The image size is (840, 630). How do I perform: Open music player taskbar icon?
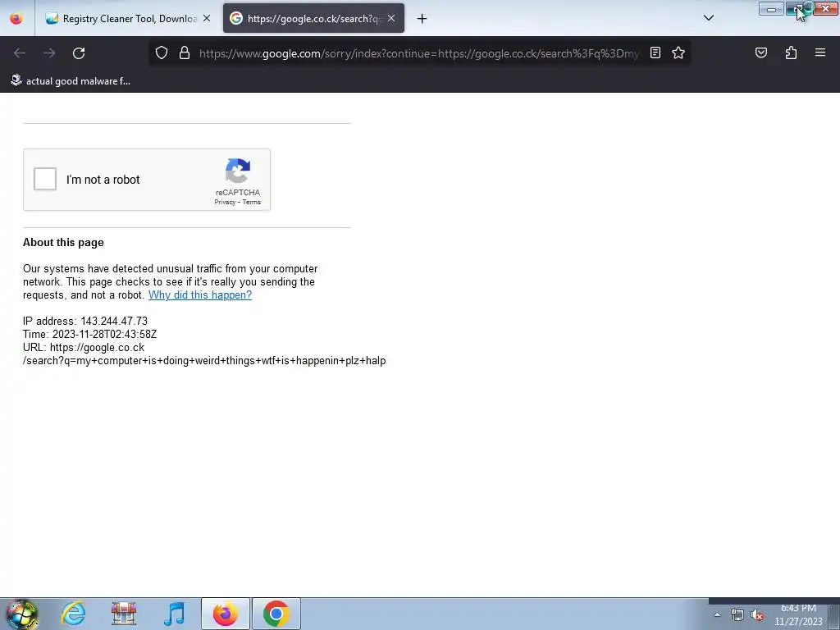(x=174, y=614)
